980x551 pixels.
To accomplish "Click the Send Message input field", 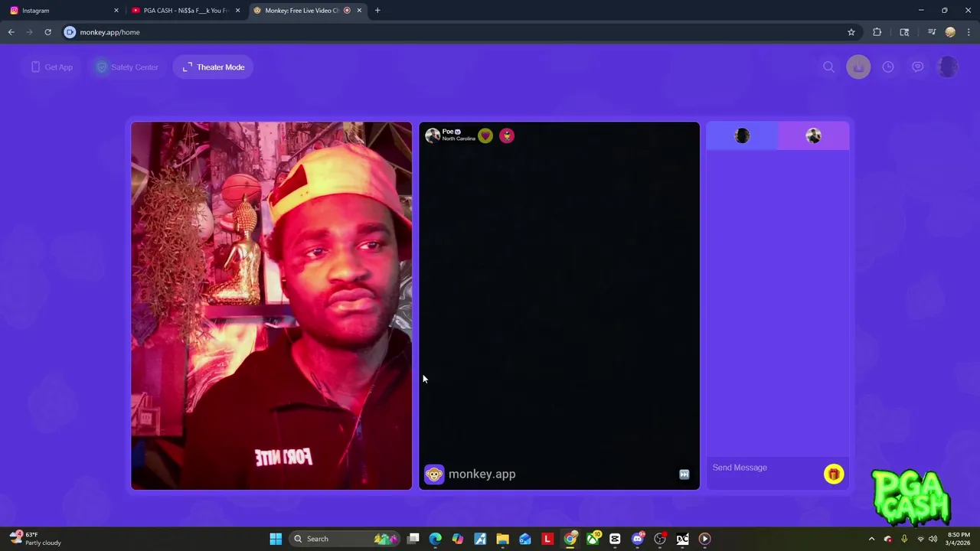I will pos(766,468).
